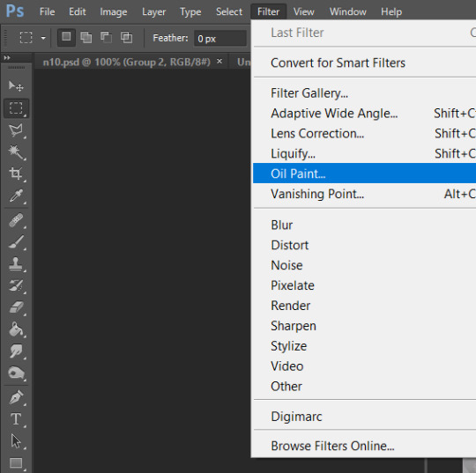The height and width of the screenshot is (473, 476).
Task: Expand the Distort submenu
Action: [364, 245]
